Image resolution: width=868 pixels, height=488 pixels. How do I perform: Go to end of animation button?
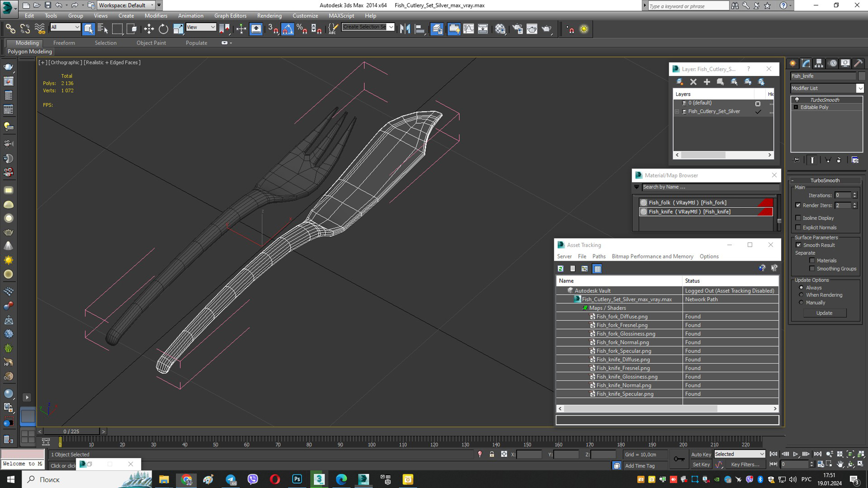click(817, 454)
